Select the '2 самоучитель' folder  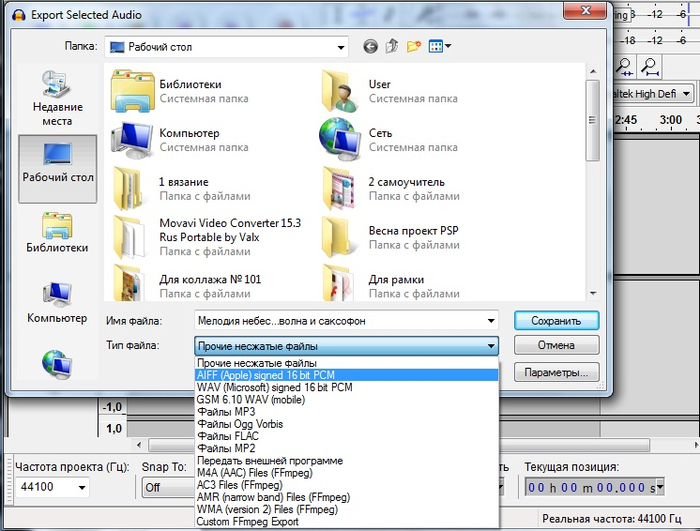click(x=391, y=188)
